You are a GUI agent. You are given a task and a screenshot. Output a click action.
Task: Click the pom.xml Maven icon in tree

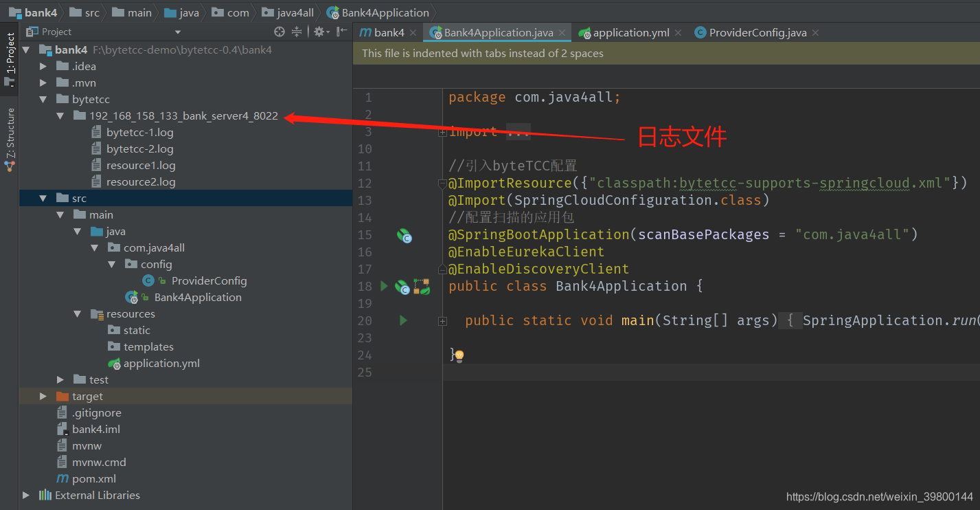(62, 478)
